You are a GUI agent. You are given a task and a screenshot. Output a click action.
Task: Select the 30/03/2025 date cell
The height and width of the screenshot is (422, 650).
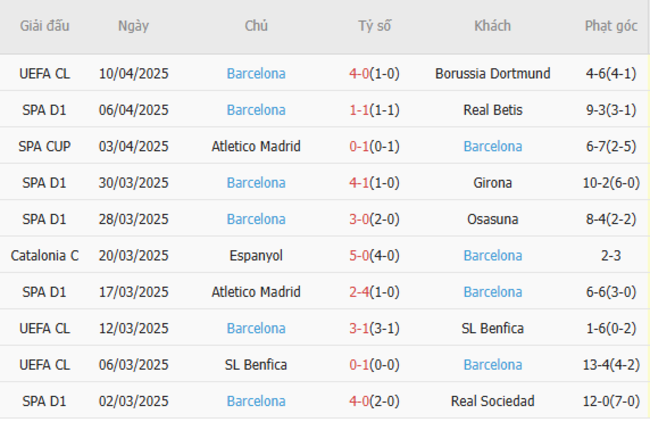(134, 183)
